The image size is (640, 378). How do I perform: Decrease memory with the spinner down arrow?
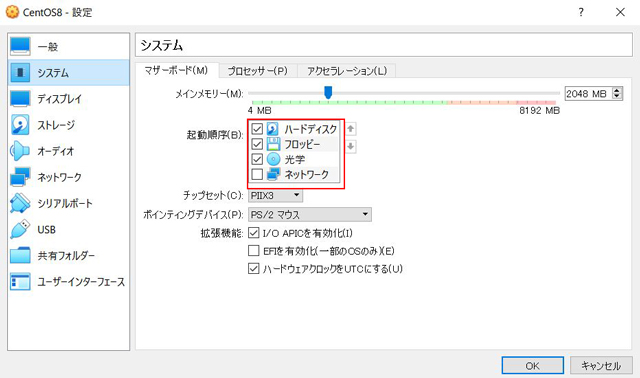(617, 97)
